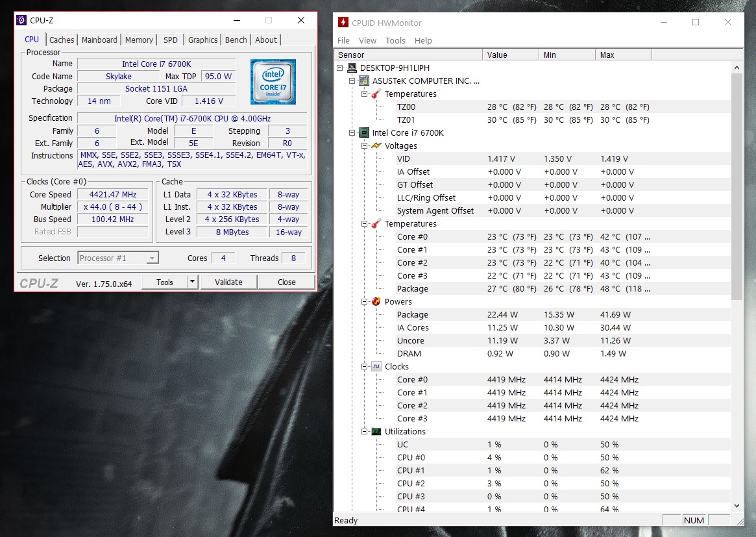The image size is (756, 537).
Task: Click the Min column header
Action: [x=567, y=55]
